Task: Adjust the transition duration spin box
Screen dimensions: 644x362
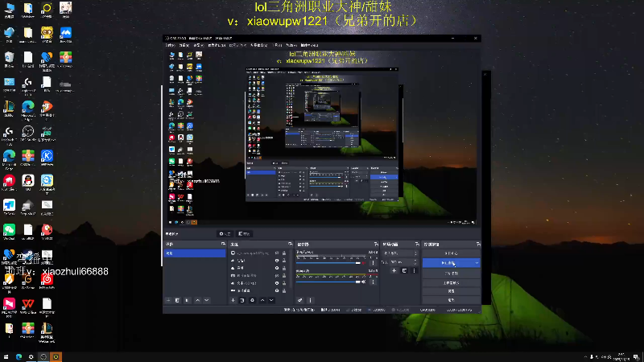Action: pyautogui.click(x=404, y=262)
